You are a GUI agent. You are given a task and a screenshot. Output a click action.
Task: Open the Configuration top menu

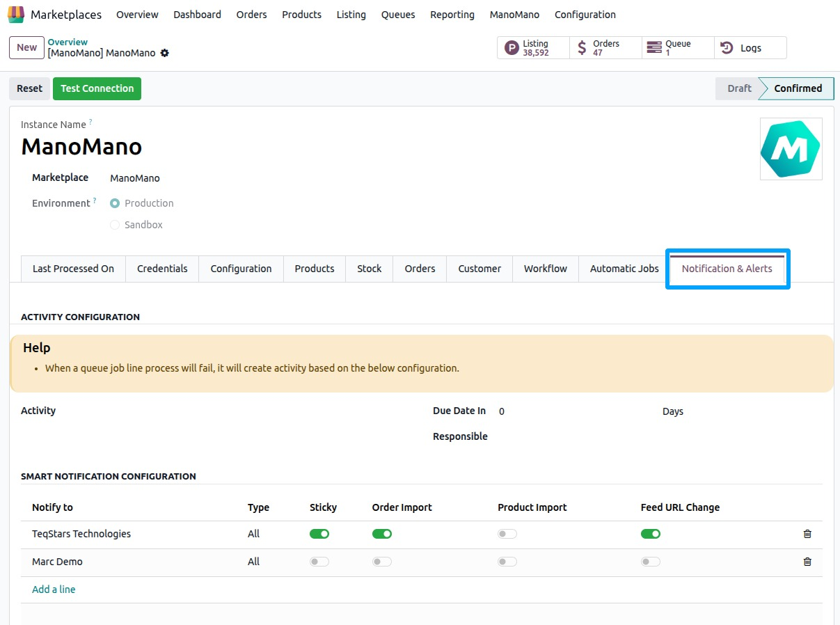tap(585, 15)
